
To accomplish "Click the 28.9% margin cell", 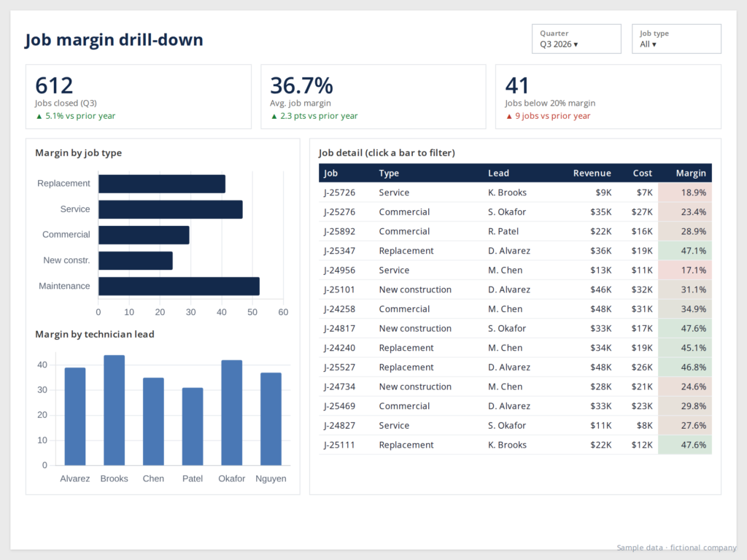I will pos(685,231).
